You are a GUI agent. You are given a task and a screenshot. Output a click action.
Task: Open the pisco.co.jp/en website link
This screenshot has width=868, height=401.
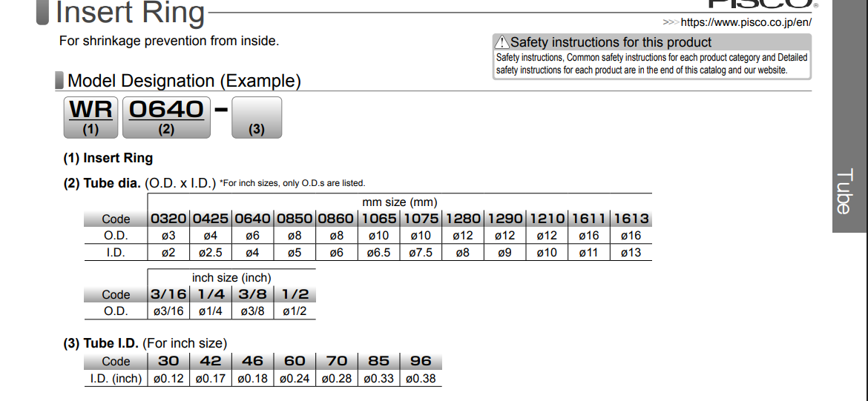(x=746, y=22)
